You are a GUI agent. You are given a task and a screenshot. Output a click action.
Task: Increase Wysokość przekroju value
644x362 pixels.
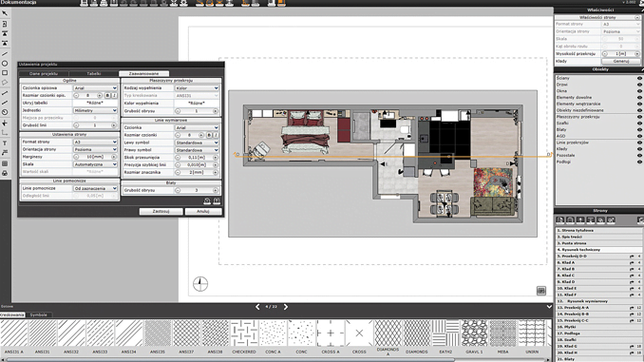tap(637, 54)
